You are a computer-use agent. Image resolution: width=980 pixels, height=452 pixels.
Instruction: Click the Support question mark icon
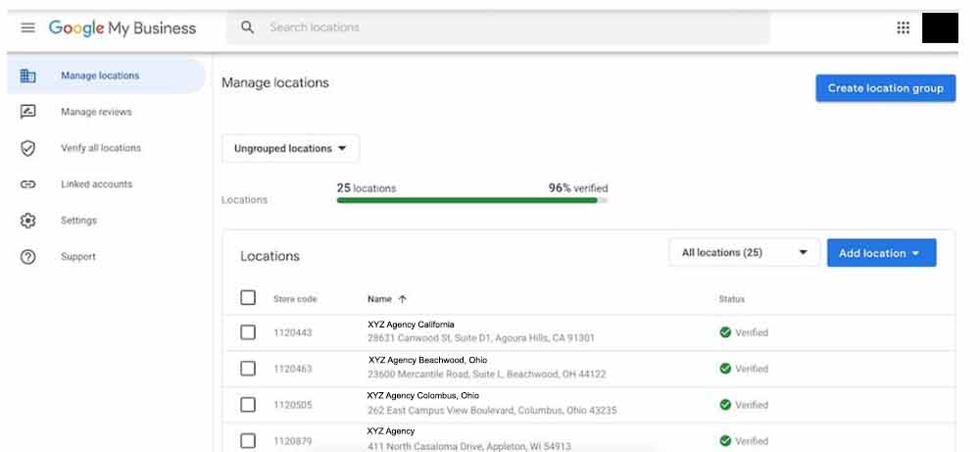(27, 257)
